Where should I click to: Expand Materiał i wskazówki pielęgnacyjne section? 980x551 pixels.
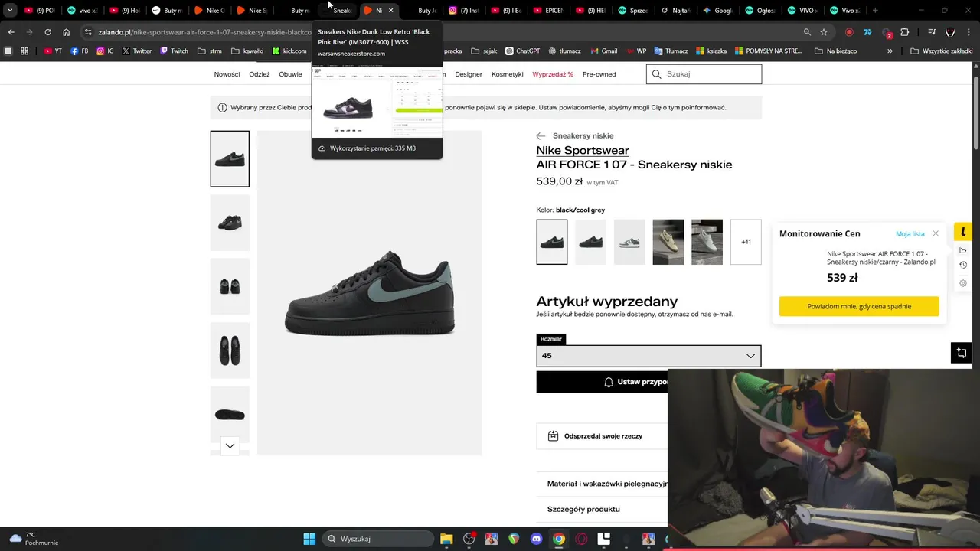pyautogui.click(x=607, y=484)
